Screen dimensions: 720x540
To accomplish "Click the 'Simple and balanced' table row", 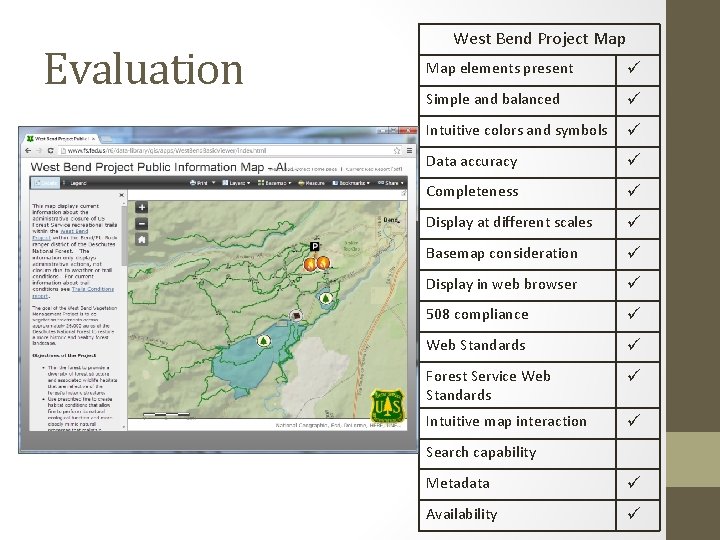I will click(x=540, y=101).
